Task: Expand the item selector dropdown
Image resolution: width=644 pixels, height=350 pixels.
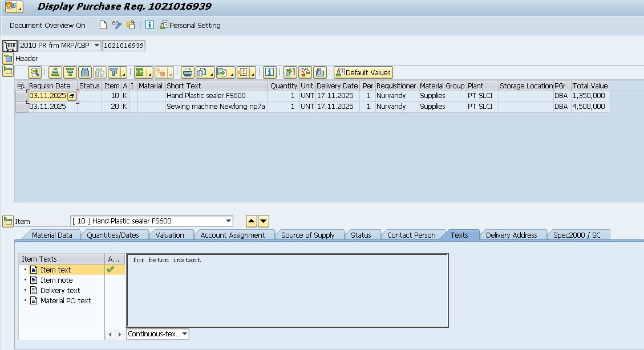Action: coord(229,221)
